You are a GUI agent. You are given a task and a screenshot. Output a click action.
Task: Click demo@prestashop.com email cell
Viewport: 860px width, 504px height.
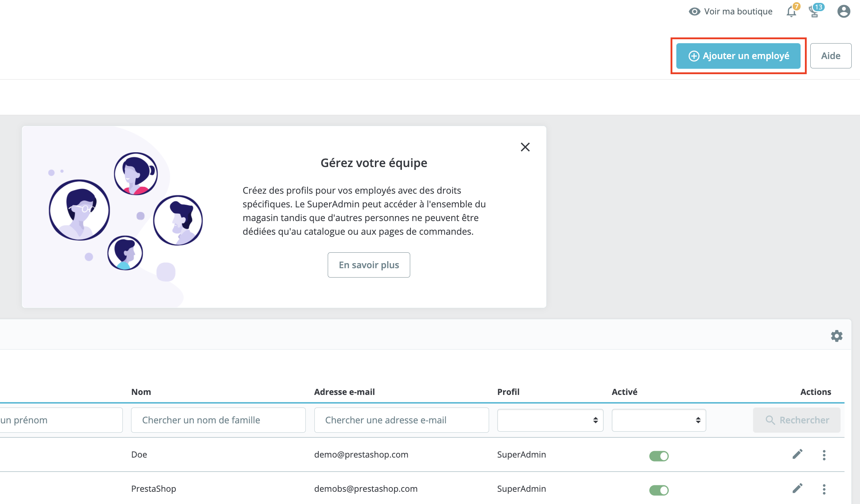pos(361,455)
